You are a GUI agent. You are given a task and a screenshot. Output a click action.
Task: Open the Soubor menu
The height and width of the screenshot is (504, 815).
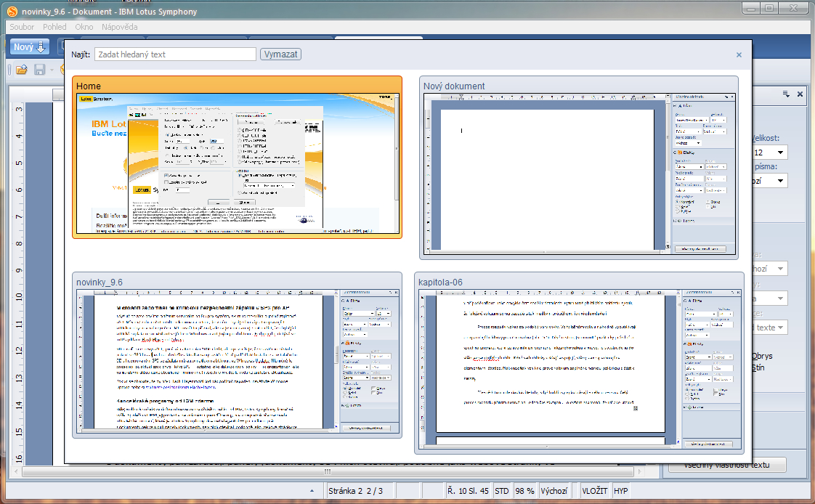[22, 27]
